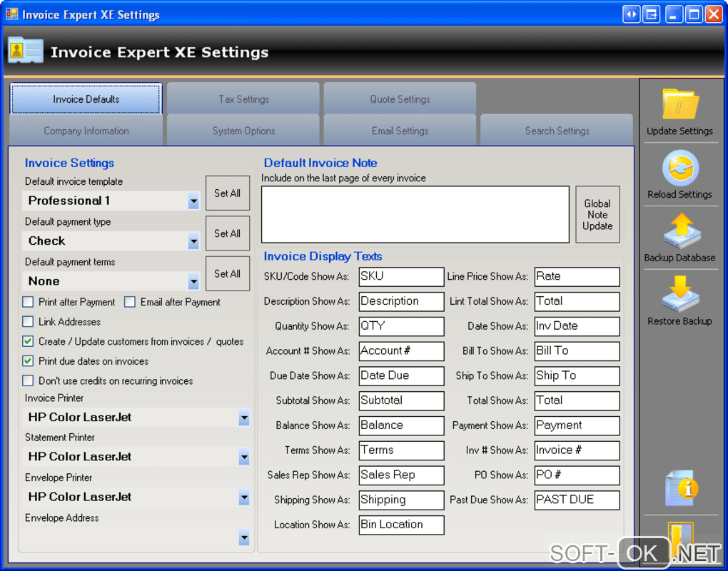Viewport: 728px width, 571px height.
Task: Click the Sales Rep Show As field
Action: pyautogui.click(x=401, y=475)
